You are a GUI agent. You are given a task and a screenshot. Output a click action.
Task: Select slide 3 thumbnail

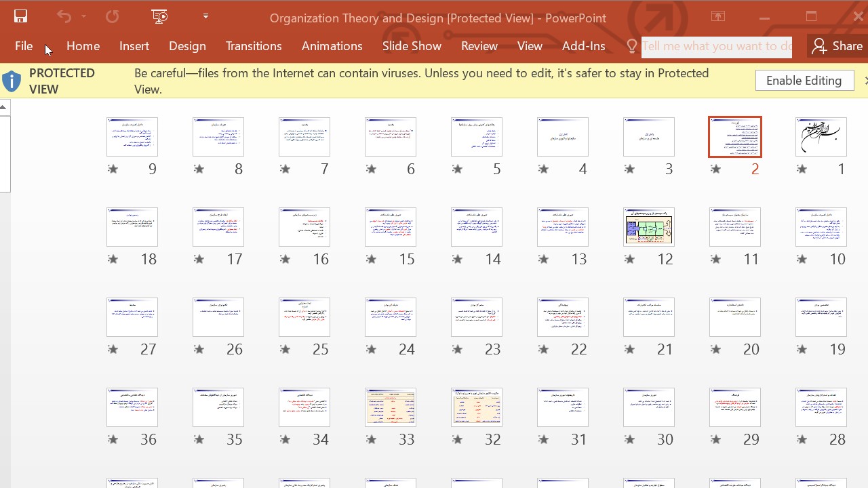click(649, 137)
